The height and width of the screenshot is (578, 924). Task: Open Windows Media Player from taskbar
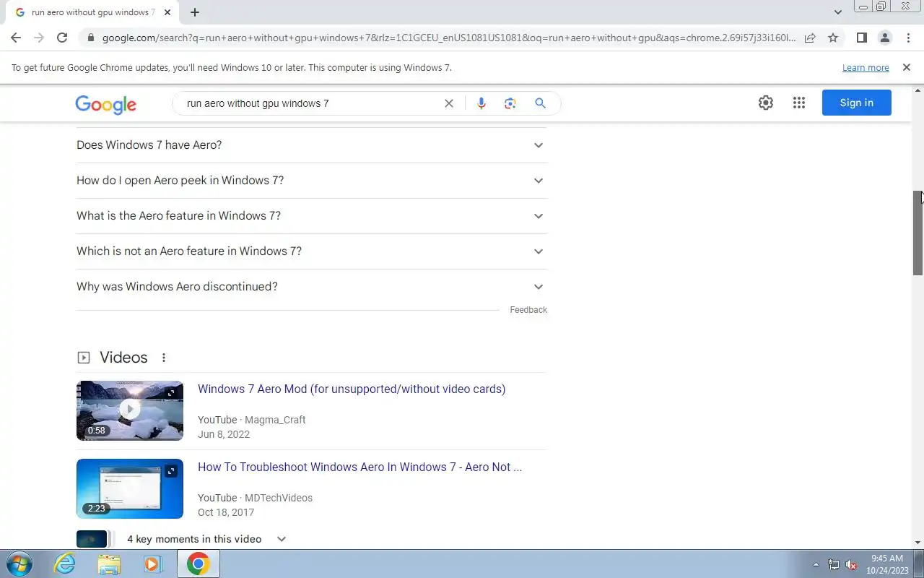[152, 564]
